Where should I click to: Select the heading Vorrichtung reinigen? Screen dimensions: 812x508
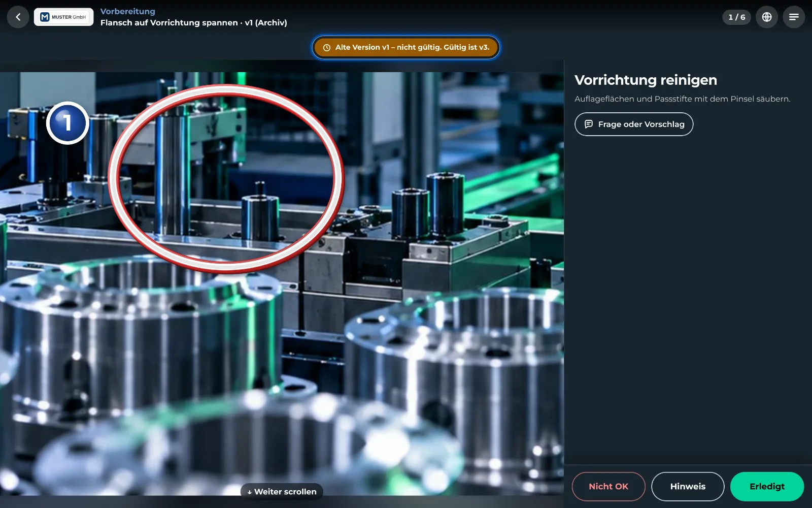(x=646, y=80)
